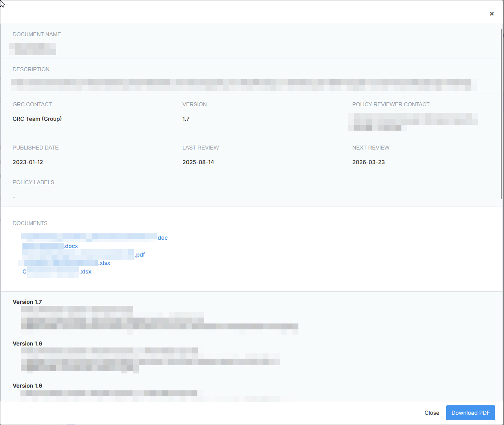Click the Download PDF button
The height and width of the screenshot is (425, 504).
point(470,413)
